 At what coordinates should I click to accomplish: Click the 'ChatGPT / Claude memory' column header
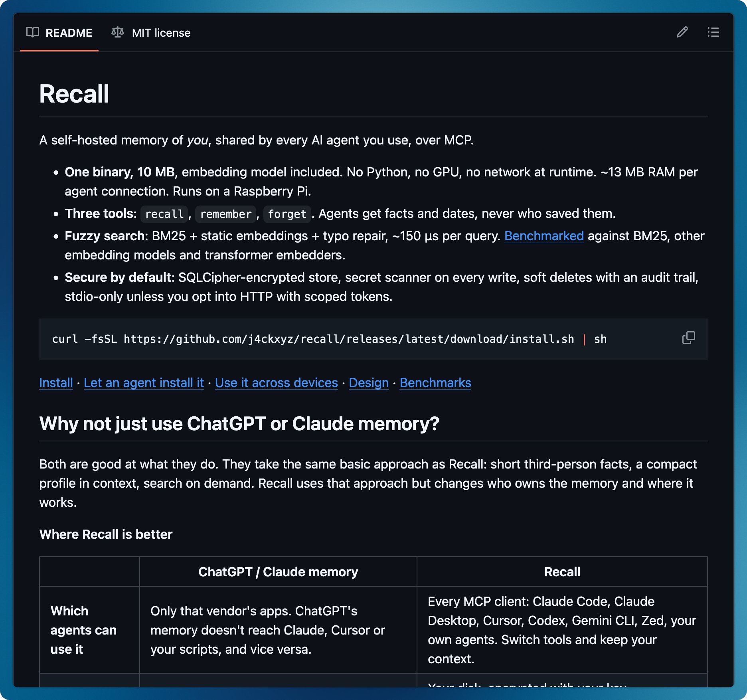click(278, 572)
